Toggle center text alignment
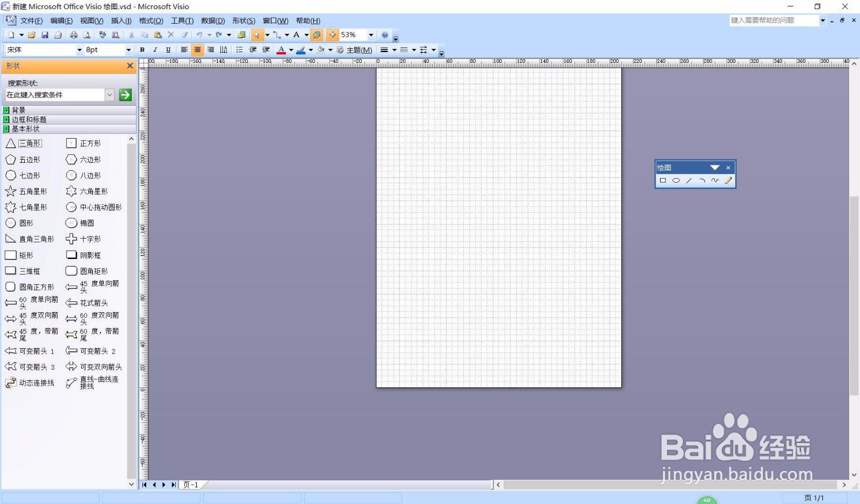This screenshot has width=860, height=504. [x=197, y=50]
